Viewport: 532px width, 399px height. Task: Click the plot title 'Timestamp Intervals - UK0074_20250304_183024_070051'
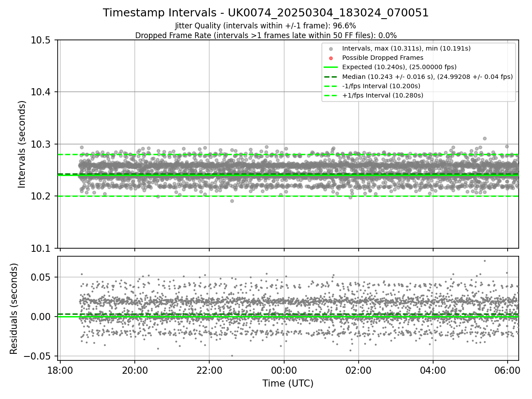266,13
